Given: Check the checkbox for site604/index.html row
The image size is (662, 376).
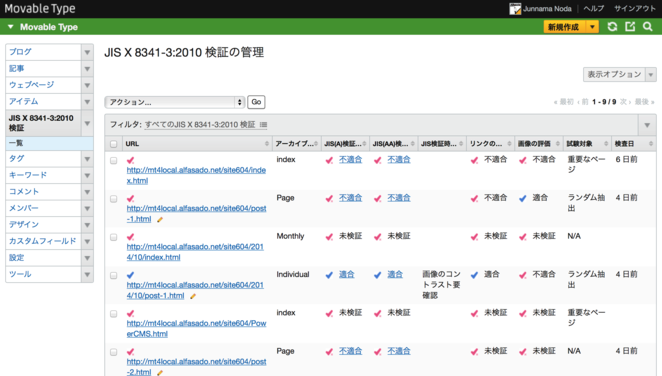Looking at the screenshot, I should (114, 160).
